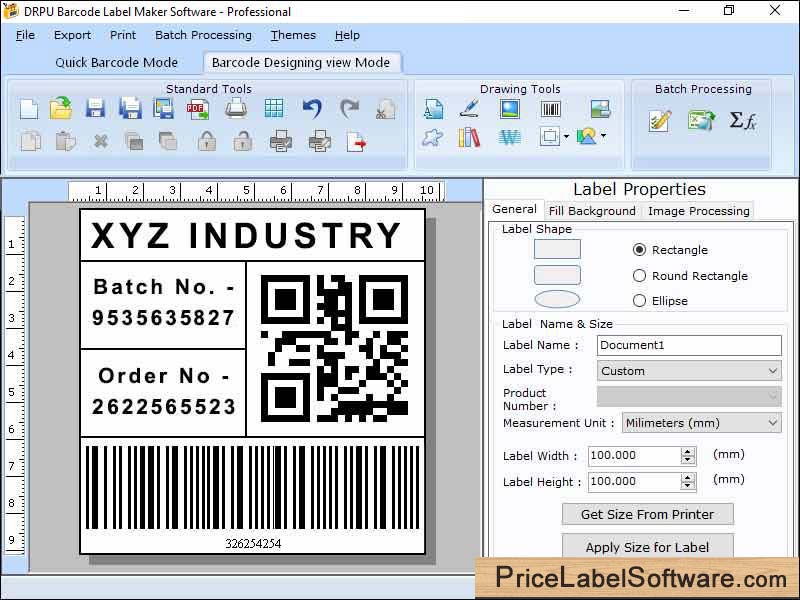Open the Batch Processing menu
This screenshot has width=800, height=600.
pos(203,35)
